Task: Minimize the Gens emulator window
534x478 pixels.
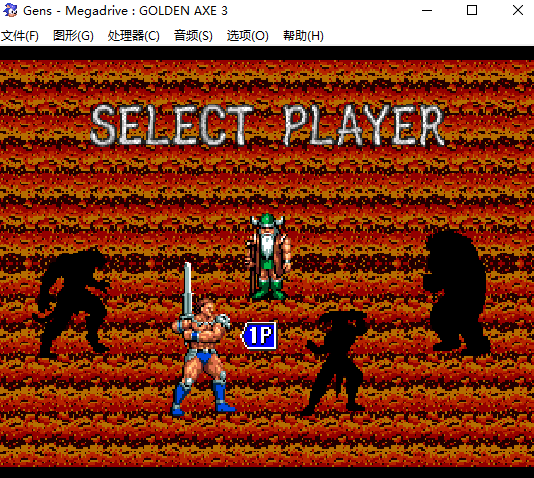Action: click(x=427, y=11)
